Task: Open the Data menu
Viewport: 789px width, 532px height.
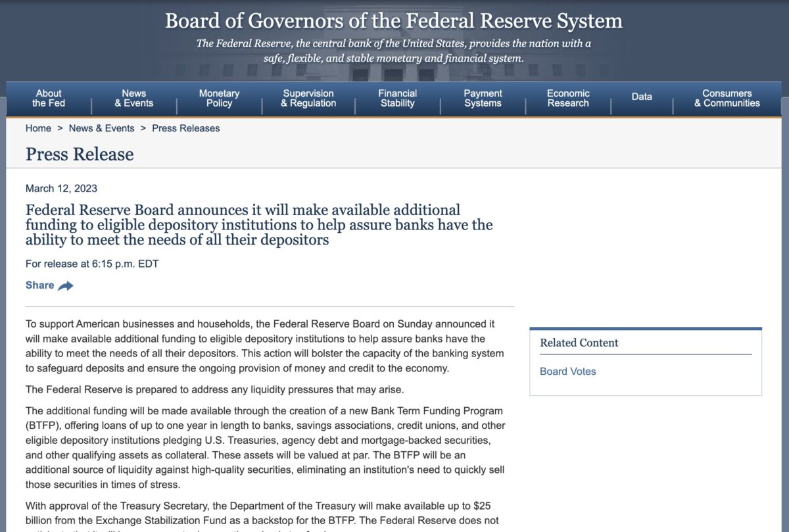Action: [x=642, y=97]
